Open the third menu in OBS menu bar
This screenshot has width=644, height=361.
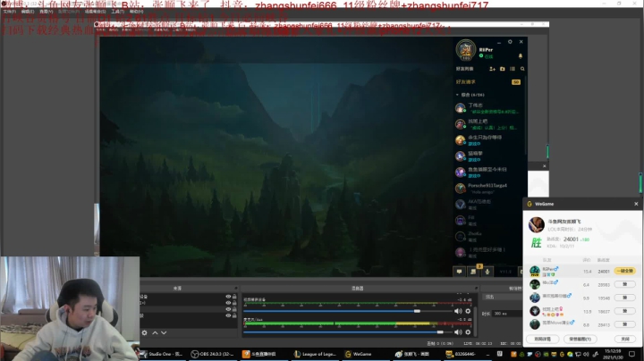pyautogui.click(x=47, y=12)
